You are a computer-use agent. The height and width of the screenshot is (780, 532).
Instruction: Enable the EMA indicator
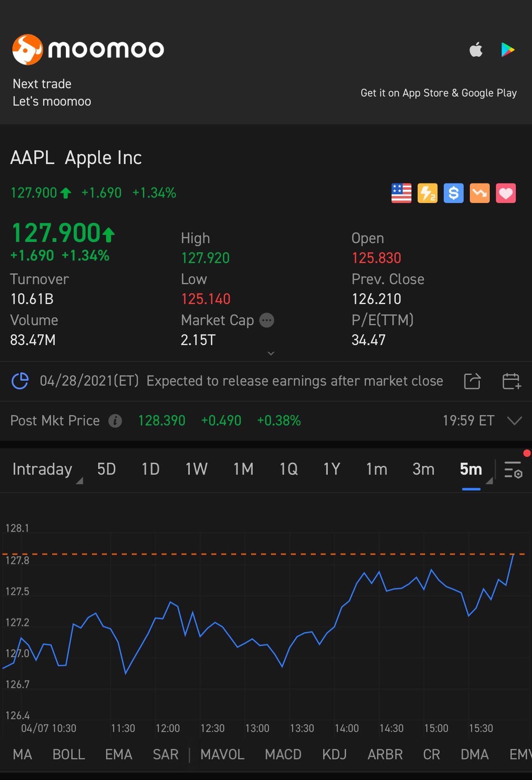(x=119, y=754)
